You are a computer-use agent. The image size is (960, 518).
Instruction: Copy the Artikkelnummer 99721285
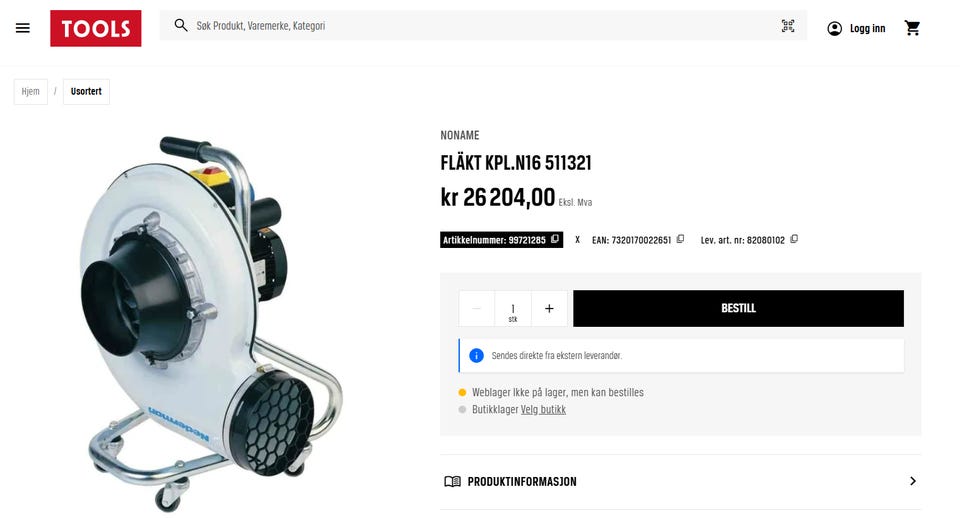click(555, 239)
